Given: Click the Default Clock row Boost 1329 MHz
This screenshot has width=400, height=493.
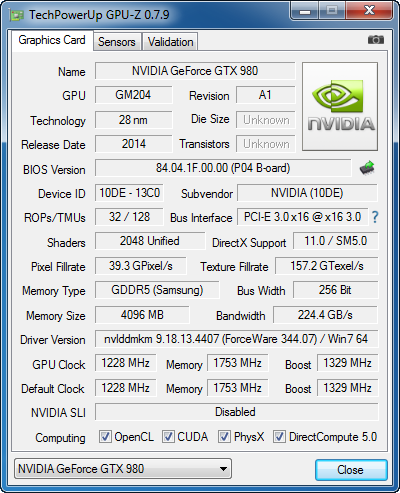Looking at the screenshot, I should (347, 388).
